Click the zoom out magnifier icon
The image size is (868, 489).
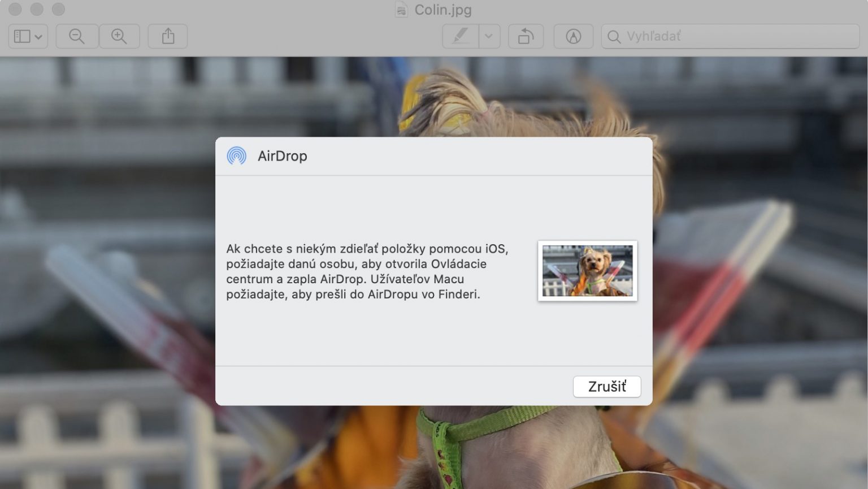pos(77,36)
